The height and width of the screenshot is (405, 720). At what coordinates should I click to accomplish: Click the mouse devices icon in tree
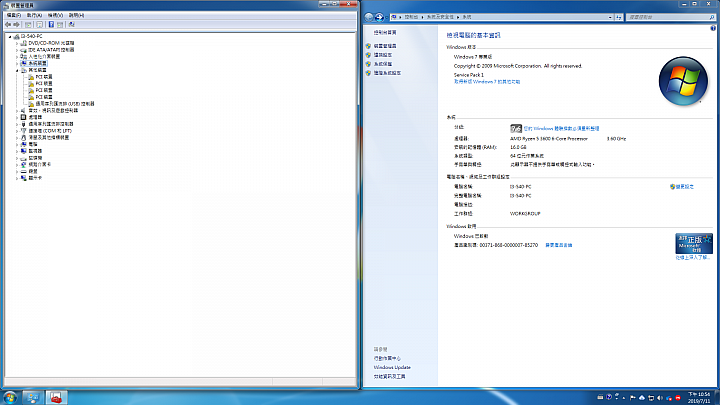point(23,137)
